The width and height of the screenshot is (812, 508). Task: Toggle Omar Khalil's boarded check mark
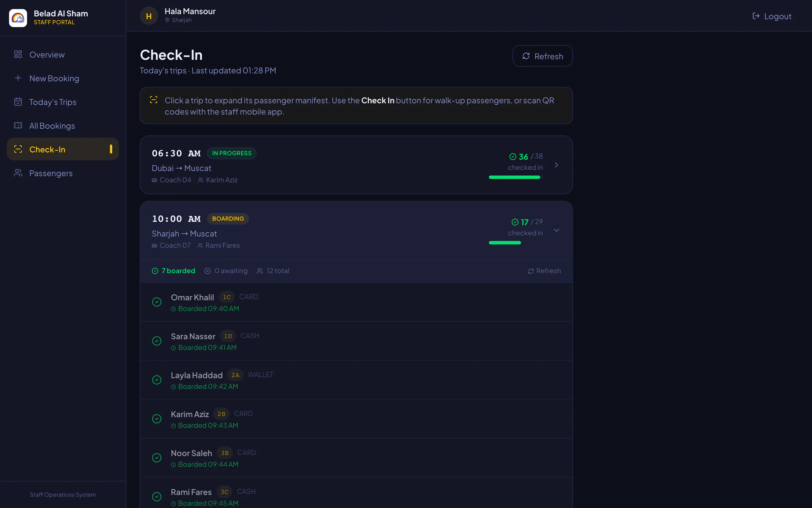click(157, 302)
